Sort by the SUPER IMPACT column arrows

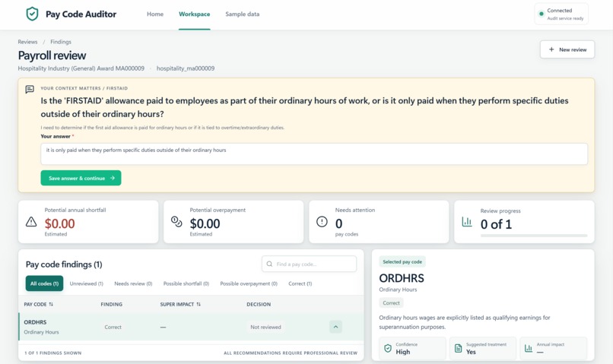(x=199, y=304)
